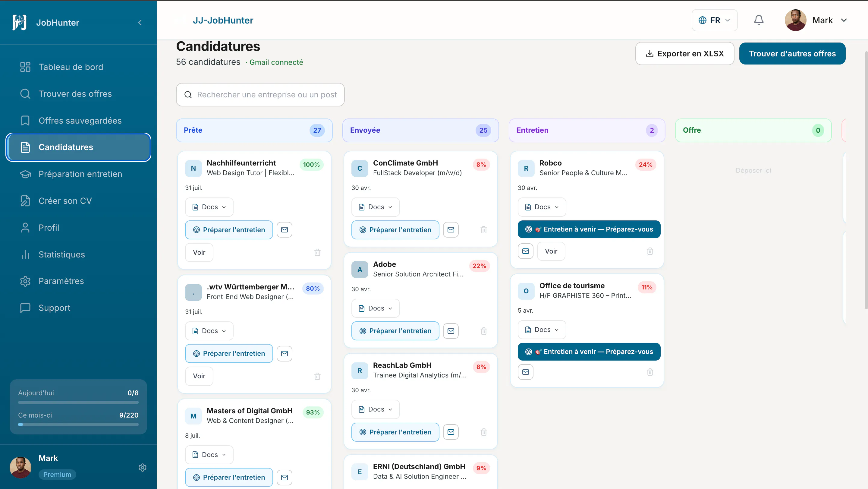Open Docs dropdown on Office de tourisme card

coord(542,330)
